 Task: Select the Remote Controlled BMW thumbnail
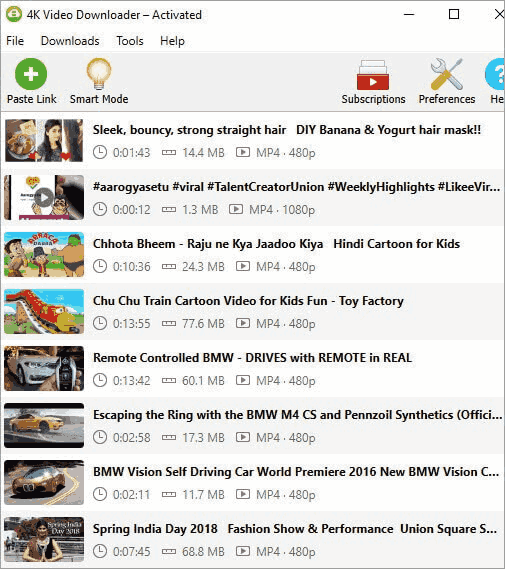point(44,368)
